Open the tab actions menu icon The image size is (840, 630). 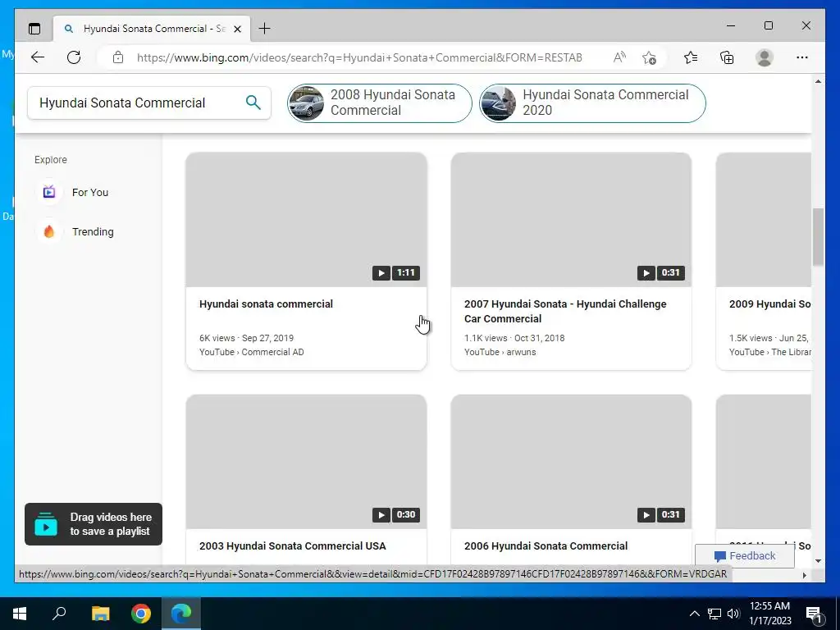pos(34,29)
